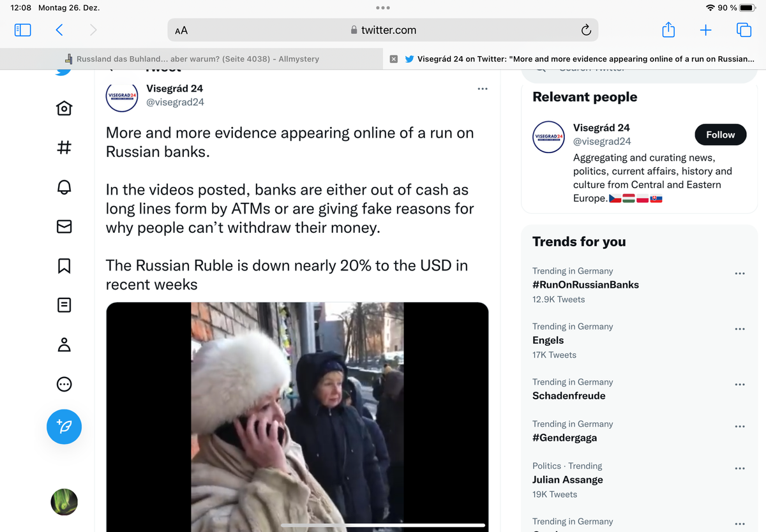The image size is (766, 532).
Task: Tap the battery indicator in status bar
Action: pos(747,8)
